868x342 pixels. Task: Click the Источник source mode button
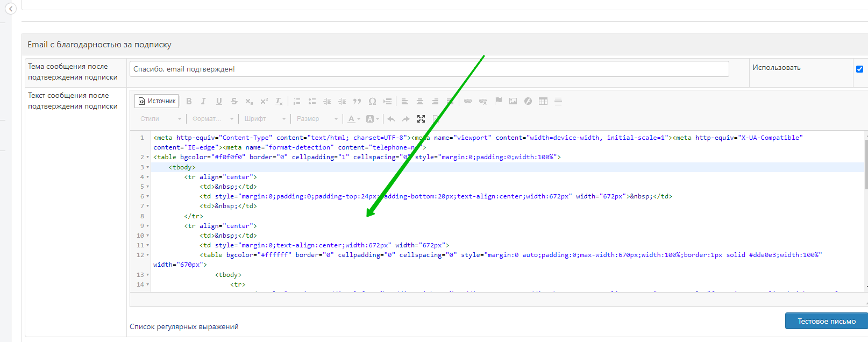(156, 101)
